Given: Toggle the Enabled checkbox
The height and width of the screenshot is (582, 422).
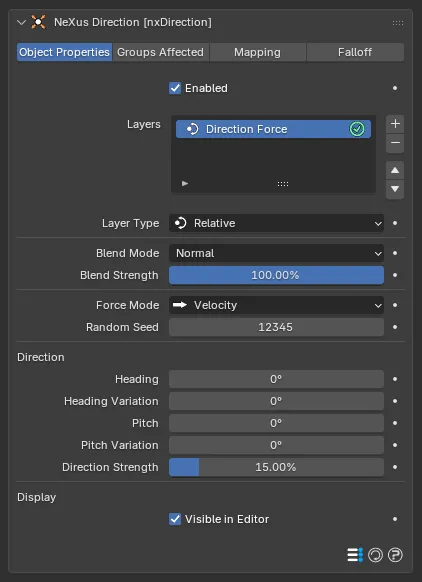Looking at the screenshot, I should pos(175,88).
